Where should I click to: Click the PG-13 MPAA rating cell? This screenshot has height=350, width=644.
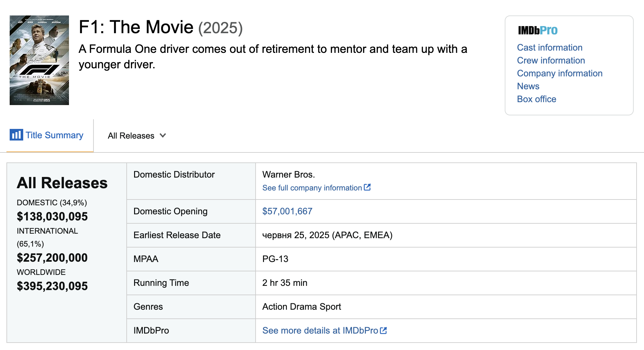pos(446,259)
